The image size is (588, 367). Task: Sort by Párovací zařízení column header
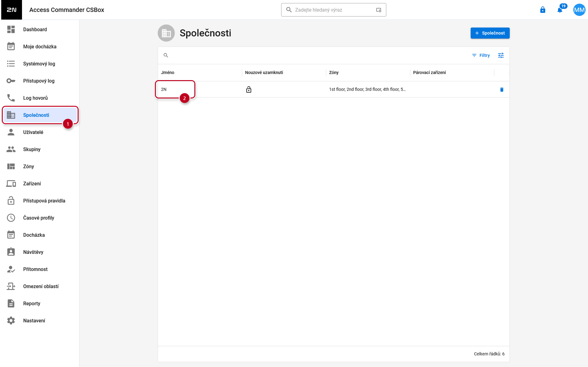429,72
